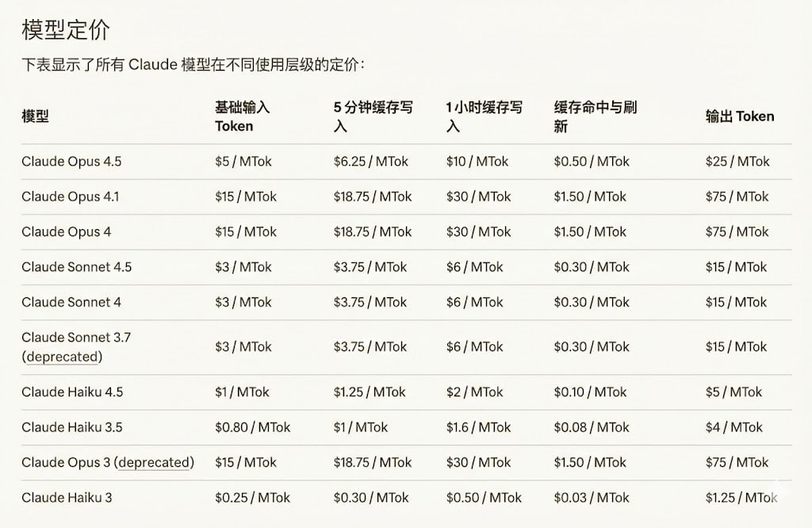This screenshot has width=812, height=528.
Task: Select the Claude Opus 4.5 row name
Action: pos(71,162)
